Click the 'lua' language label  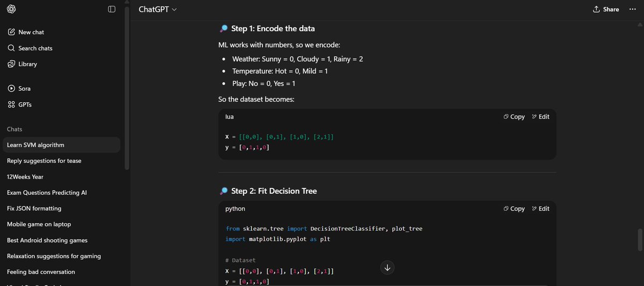(x=229, y=116)
